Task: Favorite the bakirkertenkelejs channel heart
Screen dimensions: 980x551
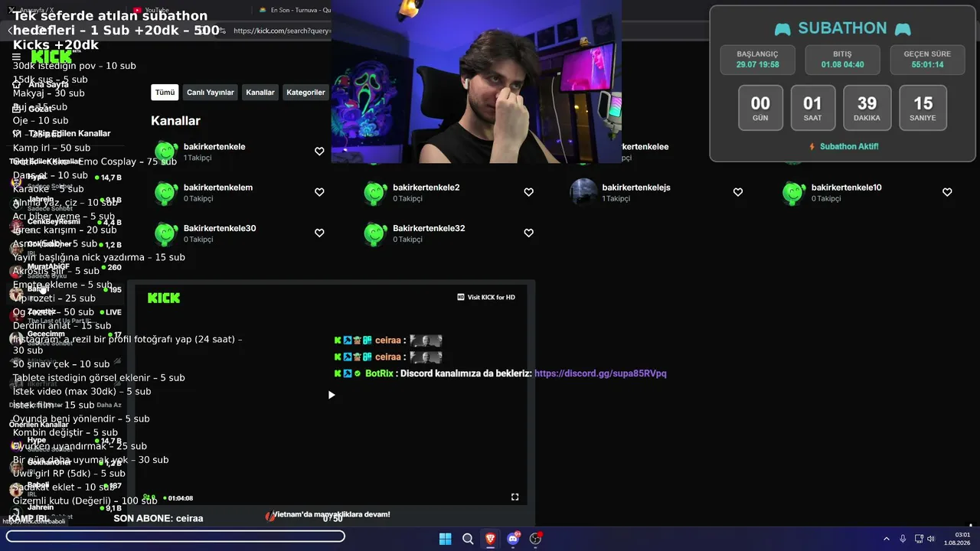Action: click(x=738, y=192)
